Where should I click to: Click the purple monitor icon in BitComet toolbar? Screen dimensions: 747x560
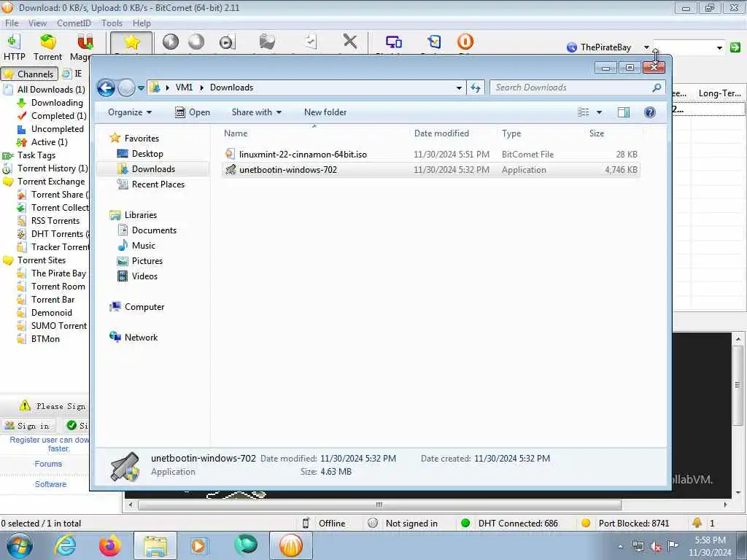pyautogui.click(x=393, y=42)
